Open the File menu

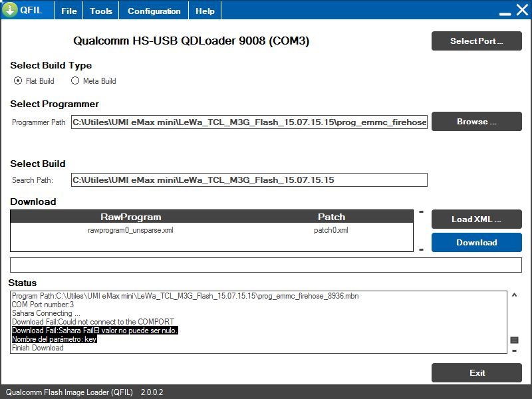pyautogui.click(x=69, y=11)
